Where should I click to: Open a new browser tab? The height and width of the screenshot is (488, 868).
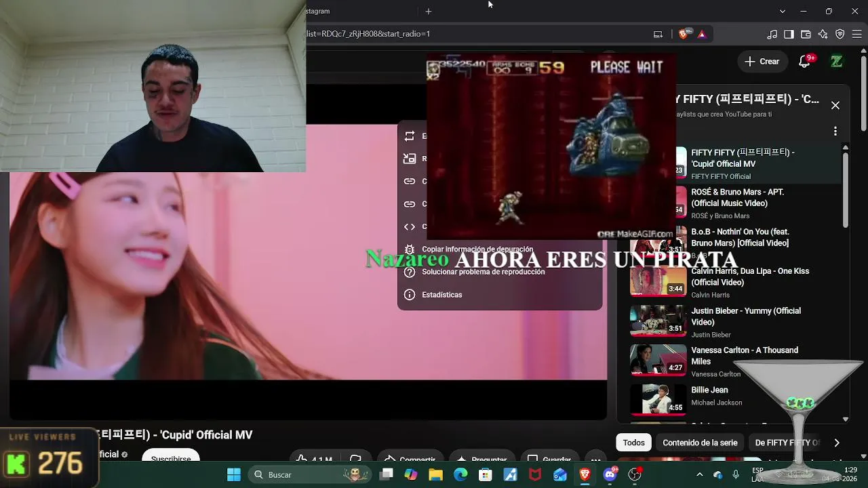pyautogui.click(x=429, y=12)
